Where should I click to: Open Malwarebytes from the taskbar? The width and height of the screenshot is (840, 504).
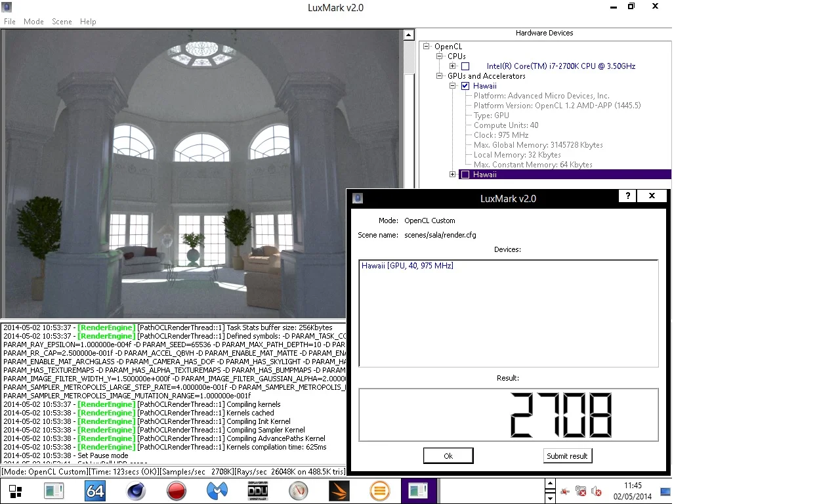pyautogui.click(x=217, y=491)
